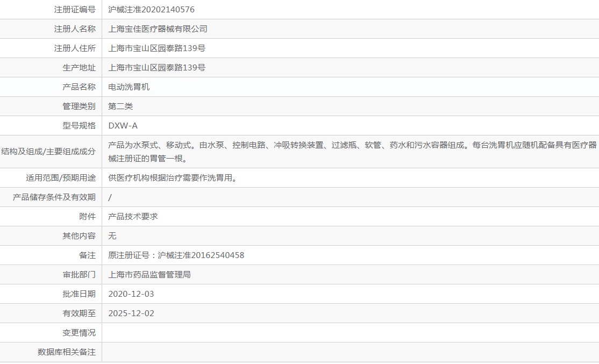Click the 数据库相关备注 row label

[67, 352]
